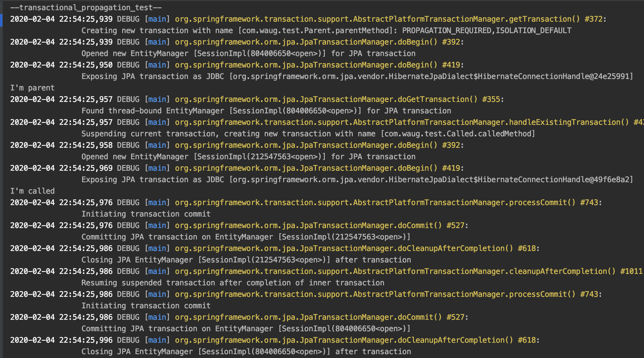
Task: Click com.waug.test.Called.calledMethod in the log
Action: 458,134
